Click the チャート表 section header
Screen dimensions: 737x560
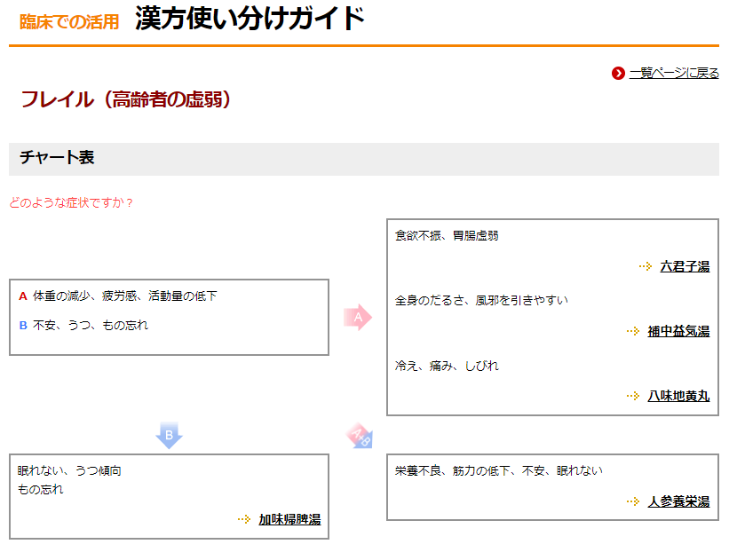click(57, 158)
